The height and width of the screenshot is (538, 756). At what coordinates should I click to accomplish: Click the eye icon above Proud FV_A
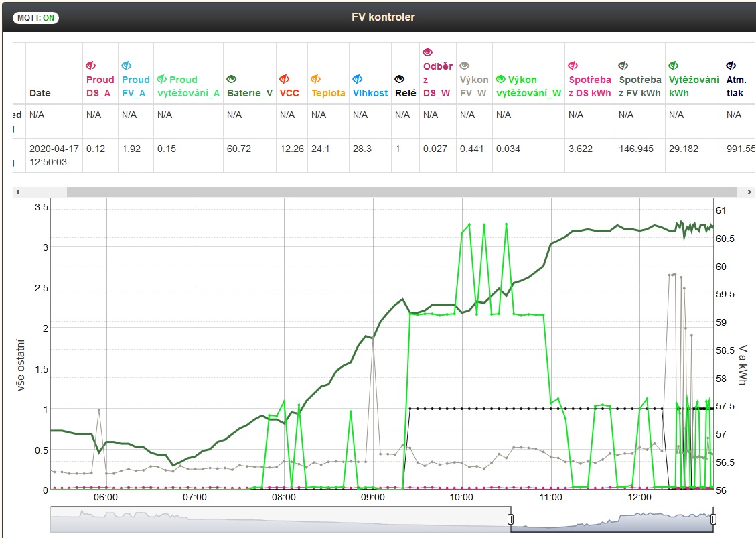127,66
